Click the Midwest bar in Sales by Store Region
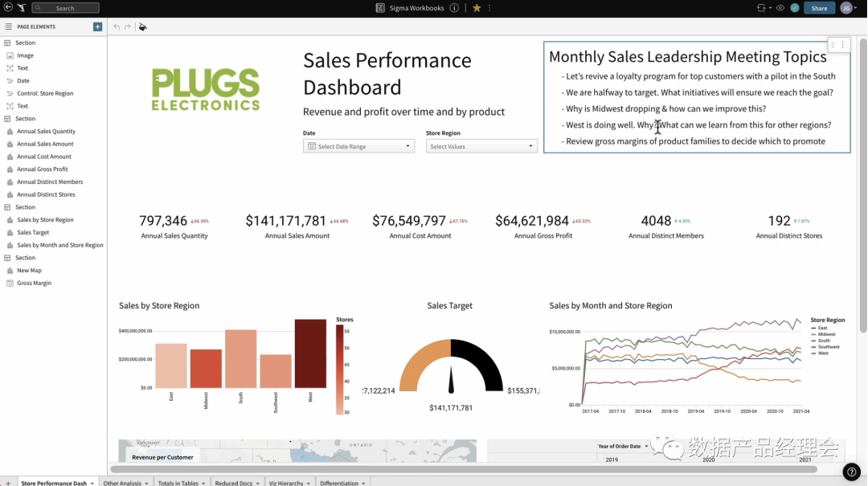 [x=206, y=368]
